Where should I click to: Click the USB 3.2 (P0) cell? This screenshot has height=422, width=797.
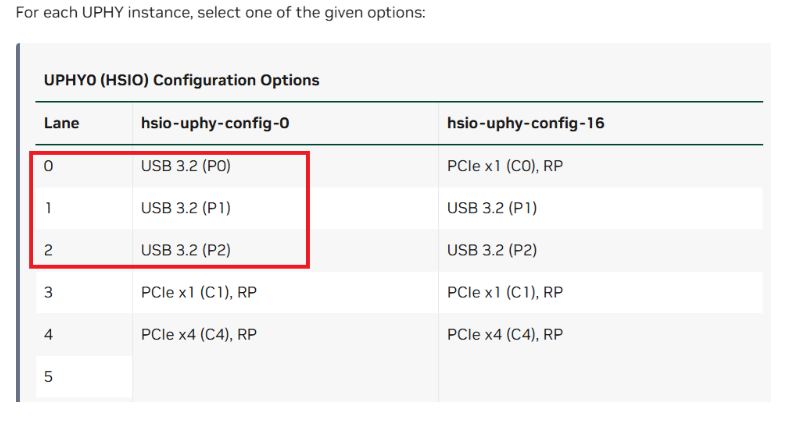(x=186, y=166)
